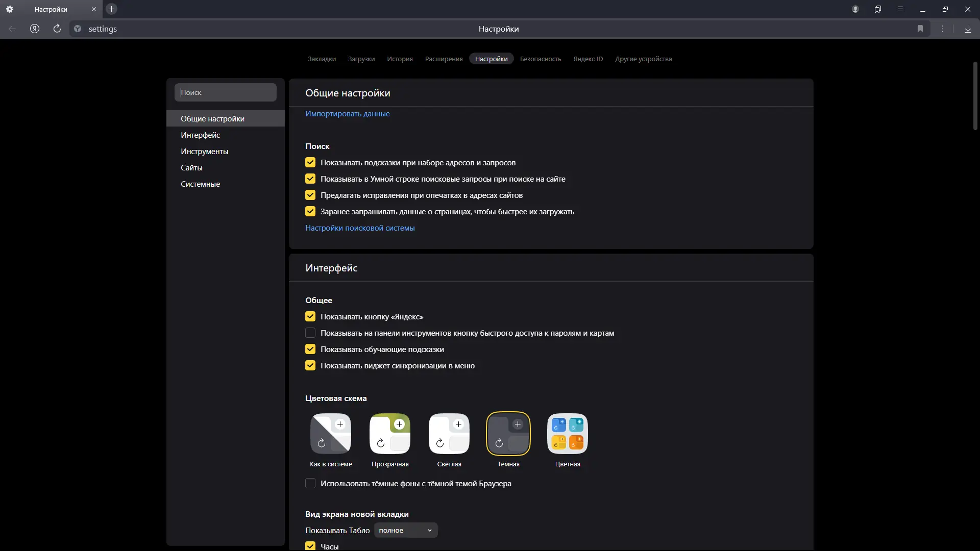Uncheck Показывать кнопку «Яндекс»
980x551 pixels.
coord(310,317)
